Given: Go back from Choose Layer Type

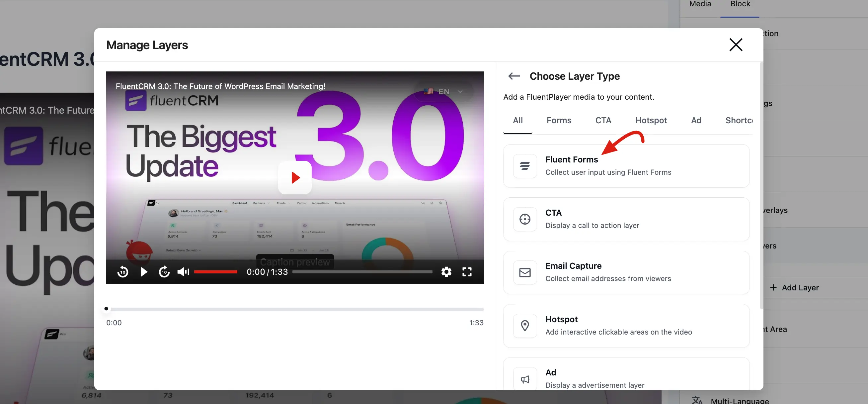Looking at the screenshot, I should point(514,76).
